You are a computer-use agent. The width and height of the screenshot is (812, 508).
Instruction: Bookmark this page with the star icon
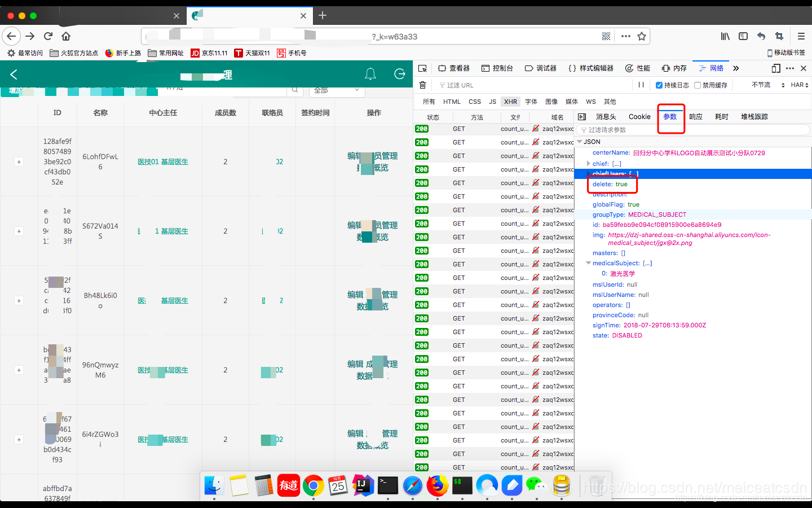click(642, 36)
